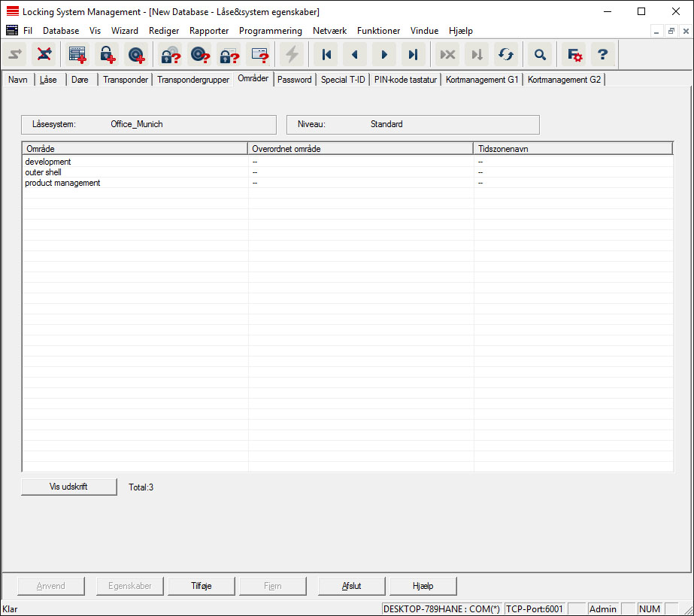This screenshot has height=616, width=694.
Task: Open the Programmering menu
Action: tap(270, 31)
